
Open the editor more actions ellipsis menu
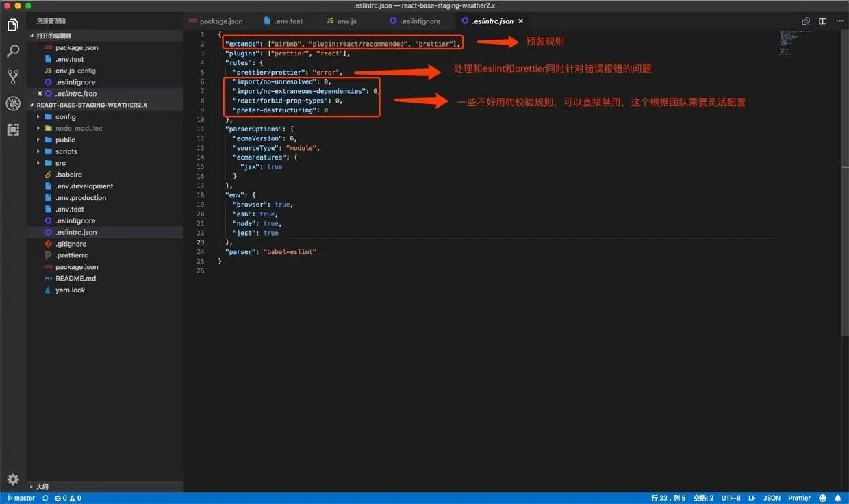coord(839,21)
